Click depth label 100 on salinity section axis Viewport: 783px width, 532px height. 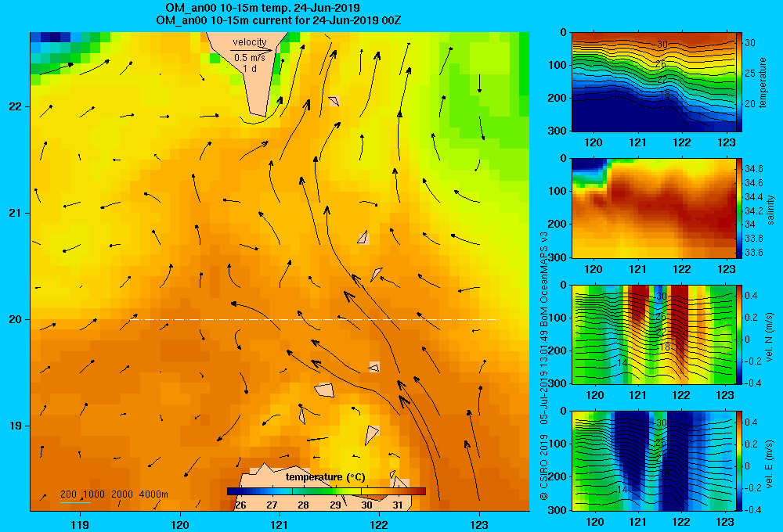557,191
